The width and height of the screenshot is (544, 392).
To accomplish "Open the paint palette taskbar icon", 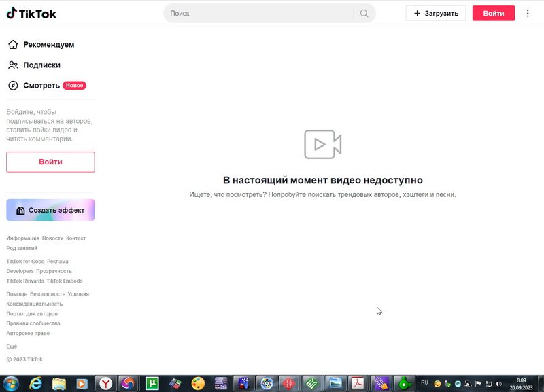I will [x=198, y=384].
